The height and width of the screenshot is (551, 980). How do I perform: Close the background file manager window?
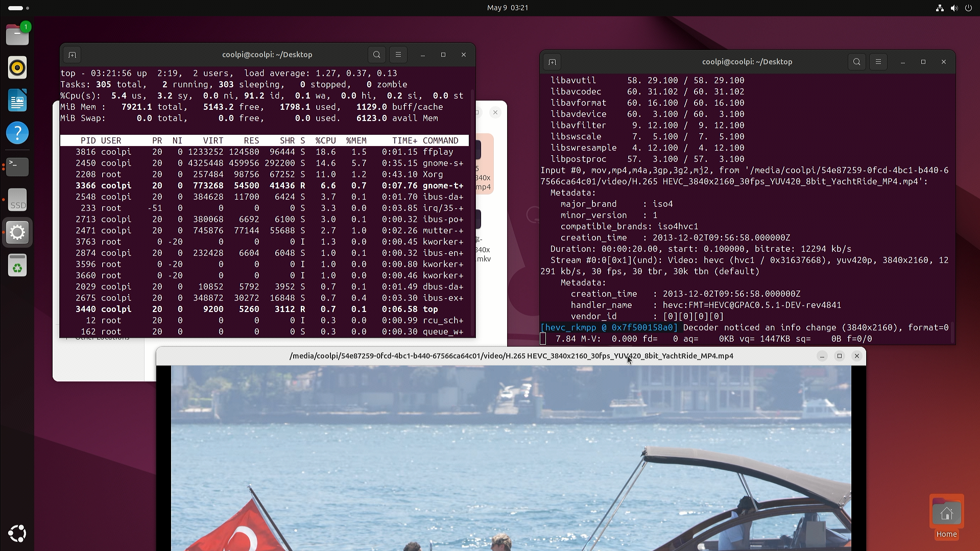[495, 112]
